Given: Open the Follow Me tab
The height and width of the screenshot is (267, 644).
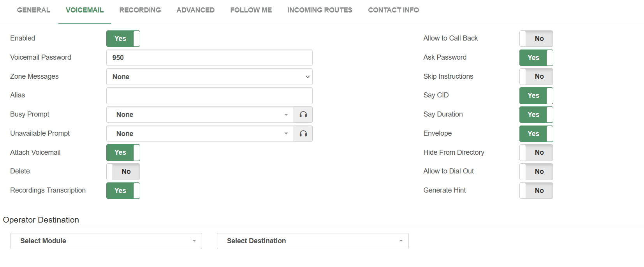Looking at the screenshot, I should [251, 10].
